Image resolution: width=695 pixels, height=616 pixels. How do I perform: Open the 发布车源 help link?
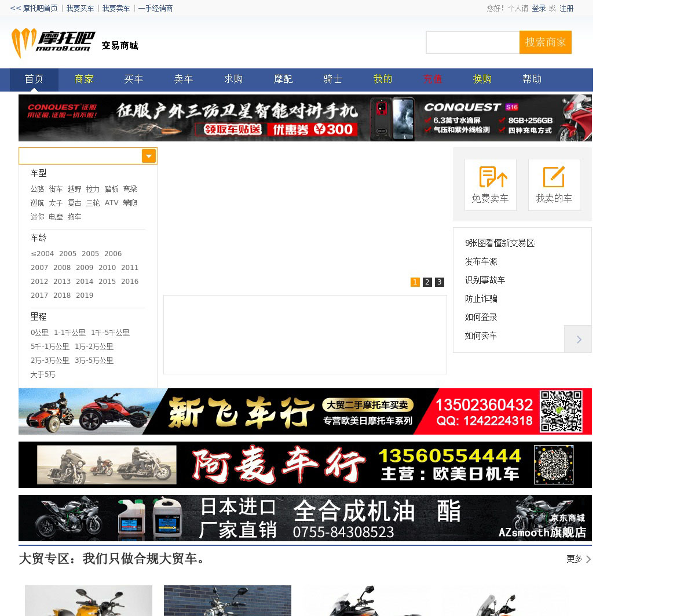[481, 261]
